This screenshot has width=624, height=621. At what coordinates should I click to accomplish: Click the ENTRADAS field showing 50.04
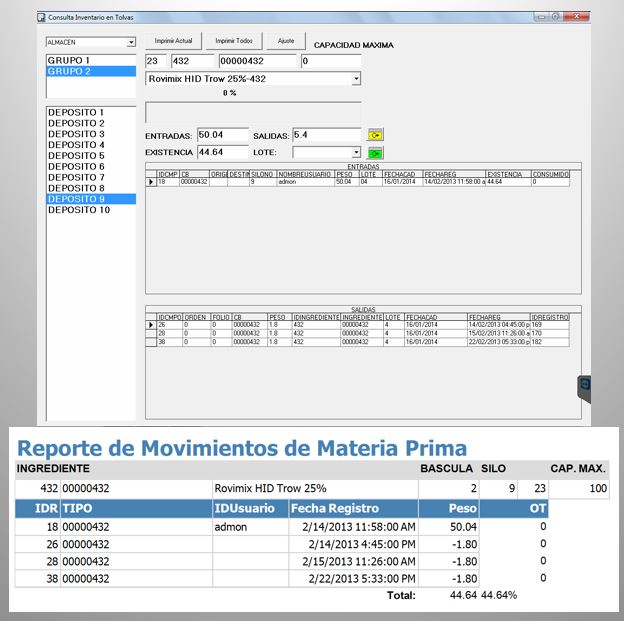(222, 135)
